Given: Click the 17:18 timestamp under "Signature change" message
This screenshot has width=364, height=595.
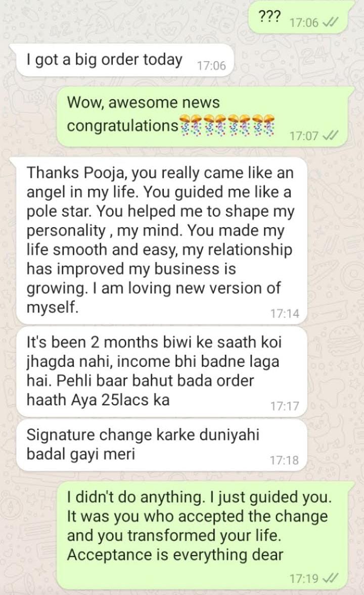Looking at the screenshot, I should point(285,460).
